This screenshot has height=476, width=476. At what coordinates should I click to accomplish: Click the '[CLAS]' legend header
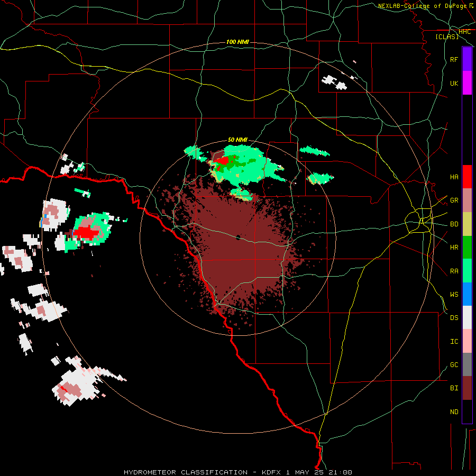tap(447, 36)
